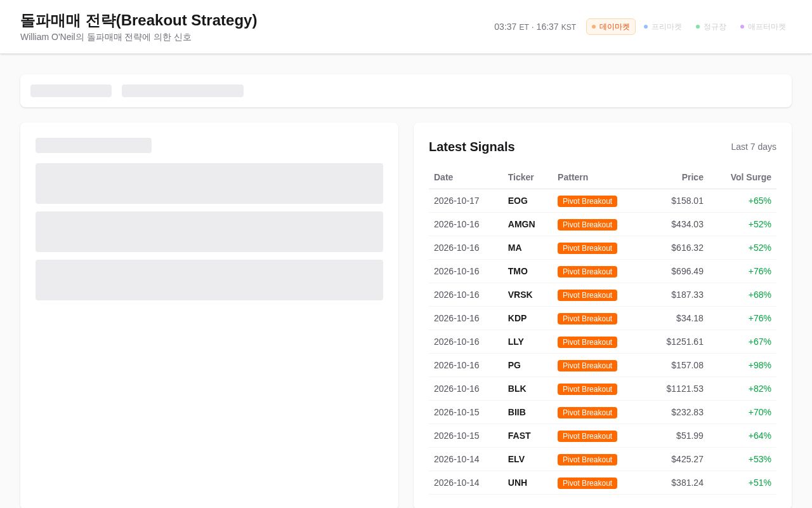Click the 2026-10-17 date cell

point(457,201)
